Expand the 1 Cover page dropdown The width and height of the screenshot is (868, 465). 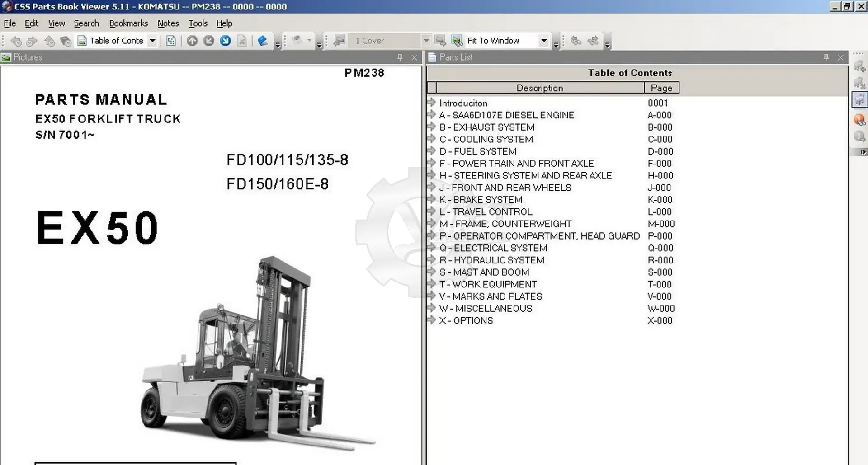(x=426, y=41)
